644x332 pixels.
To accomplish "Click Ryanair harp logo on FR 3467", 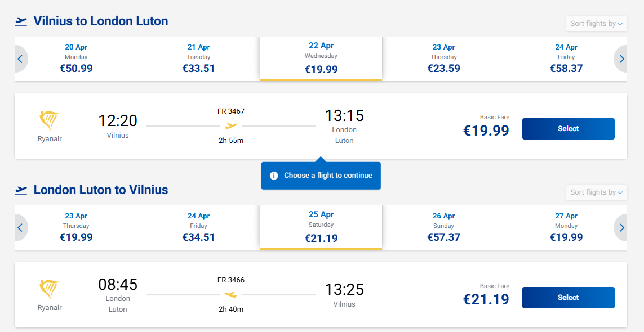I will [x=50, y=120].
